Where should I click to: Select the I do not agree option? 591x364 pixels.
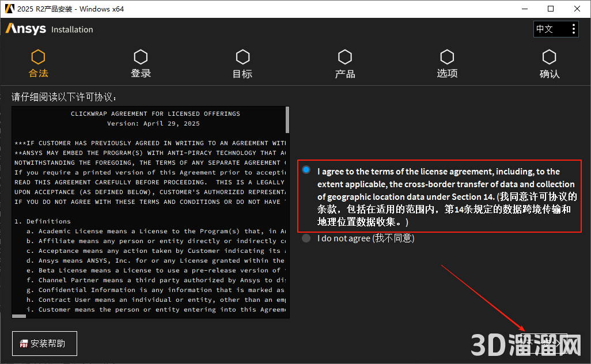point(306,238)
